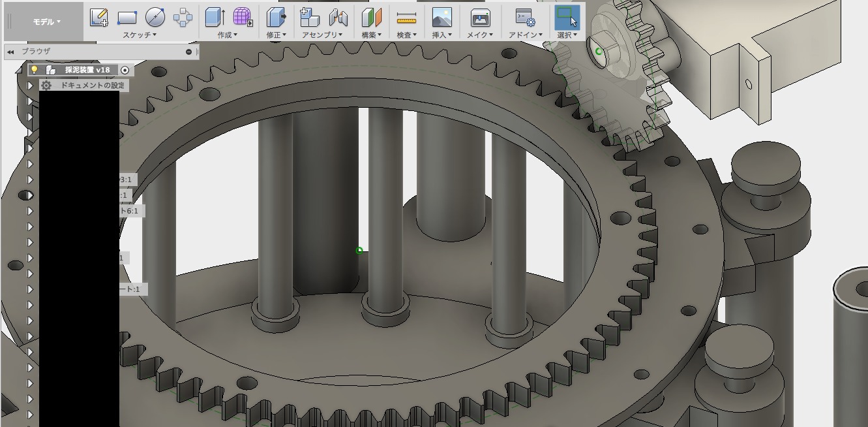Open the モデル workspace dropdown
Viewport: 868px width, 427px height.
46,22
